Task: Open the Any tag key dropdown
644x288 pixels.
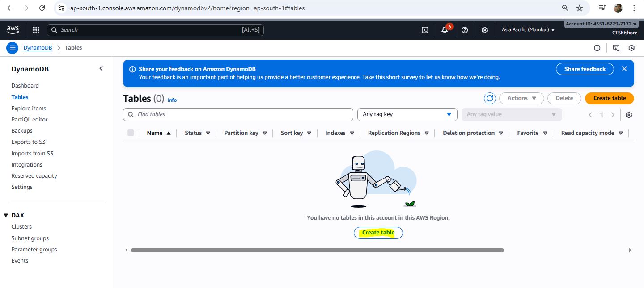Action: point(407,114)
